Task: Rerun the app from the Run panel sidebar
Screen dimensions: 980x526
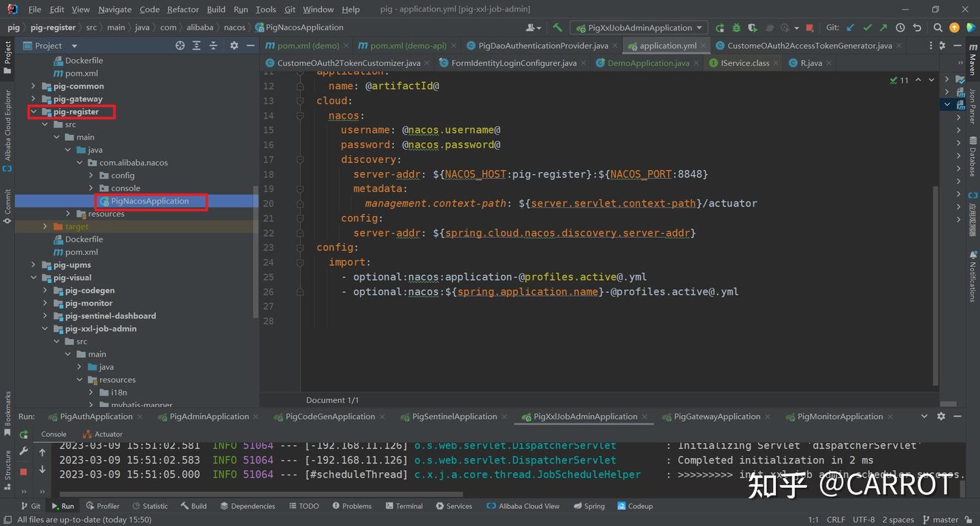Action: tap(24, 435)
